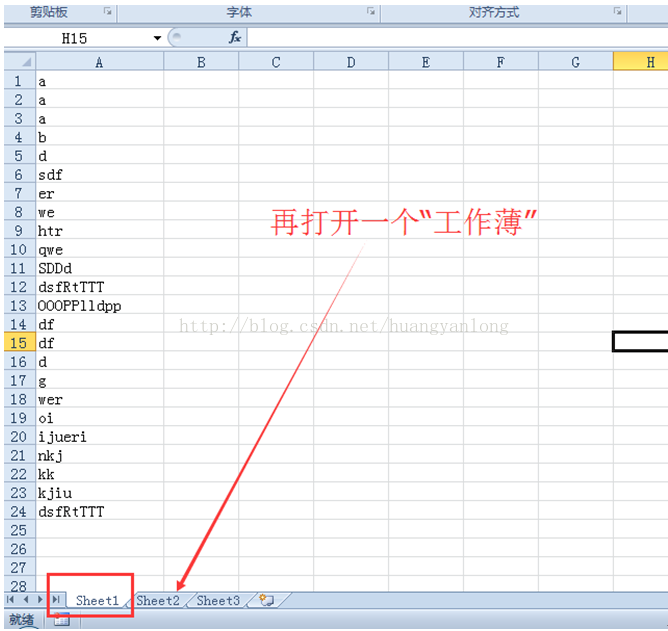Click cell containing 'oi'
The height and width of the screenshot is (631, 668).
[x=100, y=418]
